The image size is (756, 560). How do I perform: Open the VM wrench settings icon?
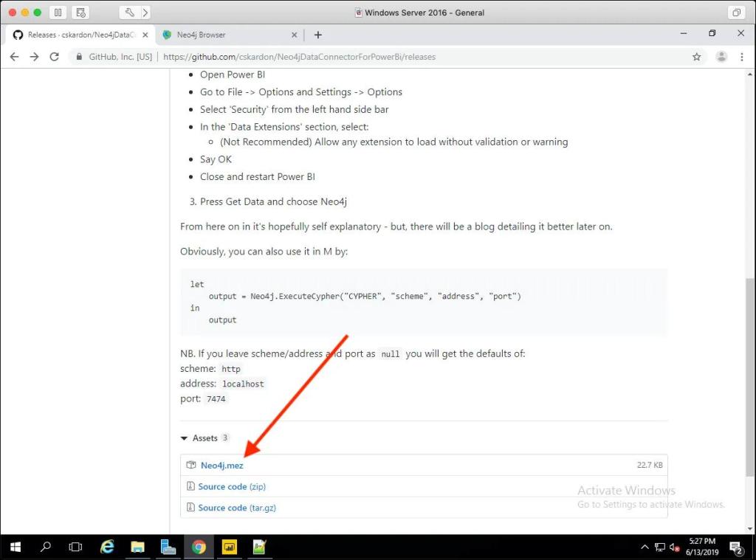point(129,13)
